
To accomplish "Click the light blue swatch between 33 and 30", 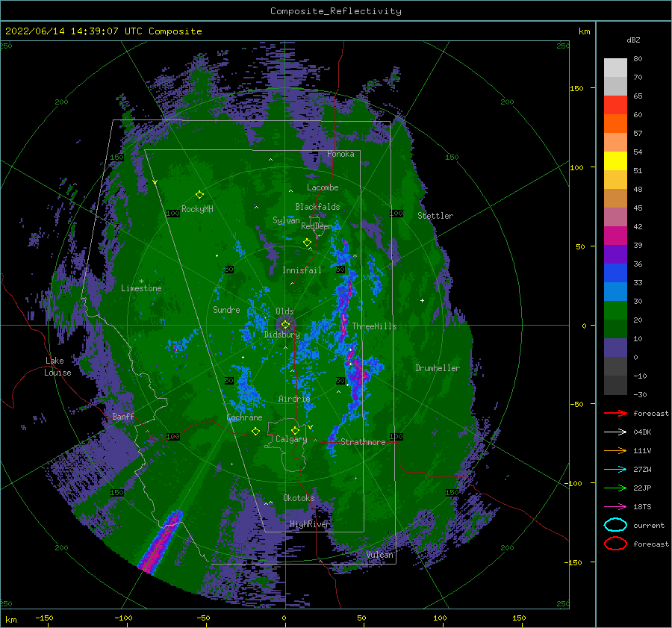I will pyautogui.click(x=615, y=291).
